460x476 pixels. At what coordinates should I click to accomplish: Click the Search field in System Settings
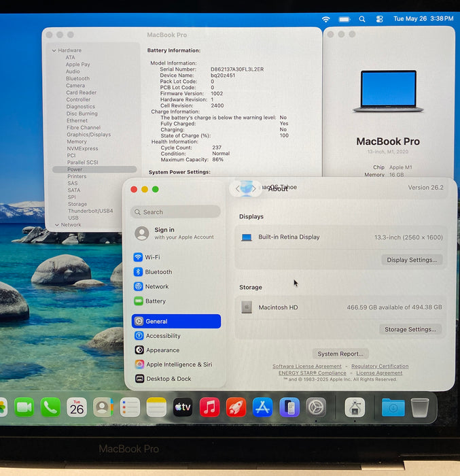(176, 212)
